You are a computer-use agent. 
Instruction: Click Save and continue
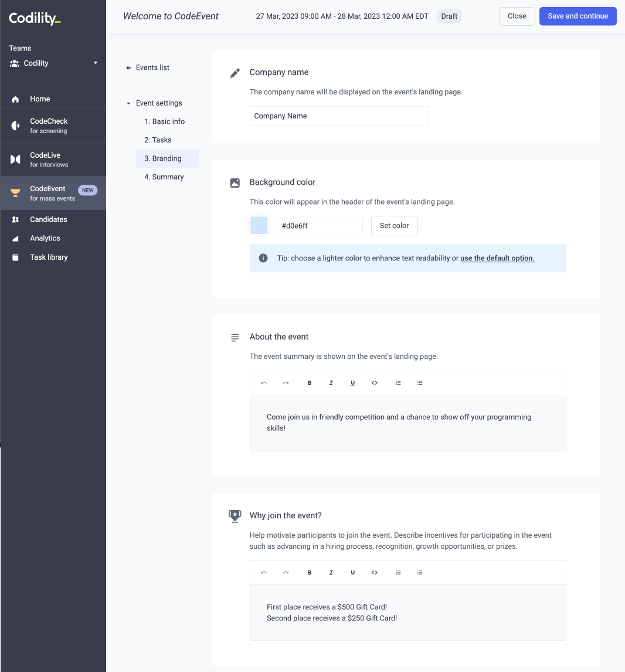[x=578, y=16]
